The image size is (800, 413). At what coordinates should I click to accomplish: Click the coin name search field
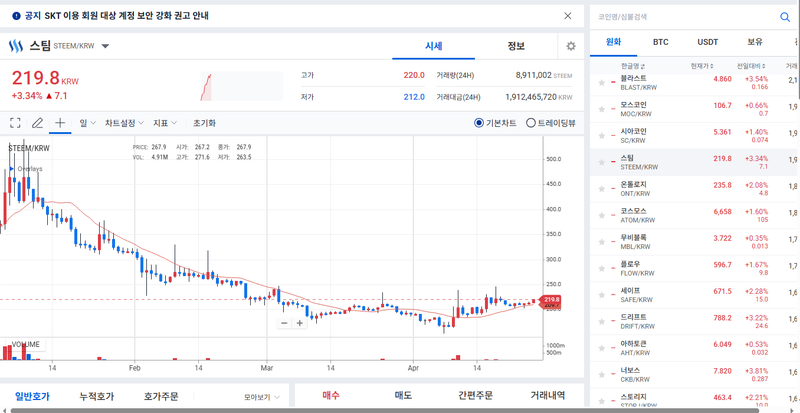tap(686, 17)
